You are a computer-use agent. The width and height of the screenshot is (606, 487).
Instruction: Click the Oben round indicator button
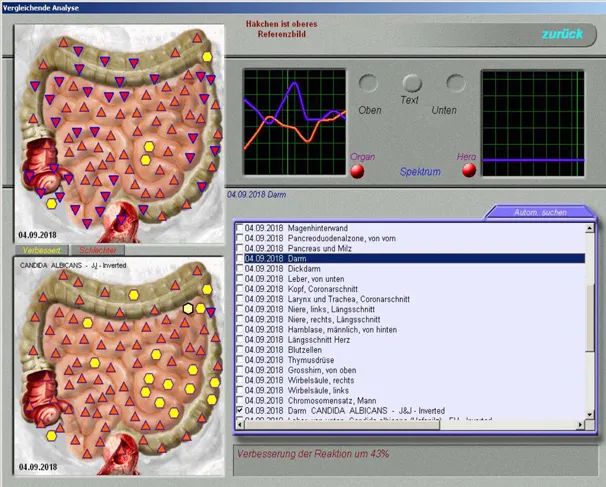pos(369,84)
